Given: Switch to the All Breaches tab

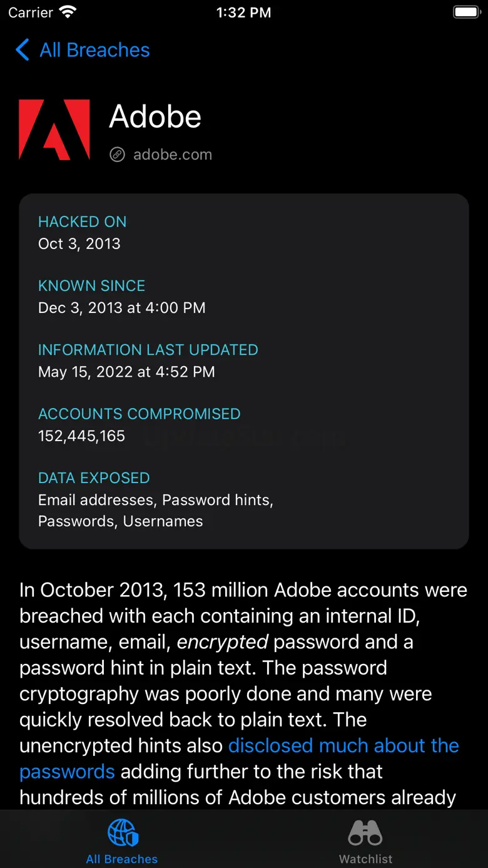Looking at the screenshot, I should [122, 859].
